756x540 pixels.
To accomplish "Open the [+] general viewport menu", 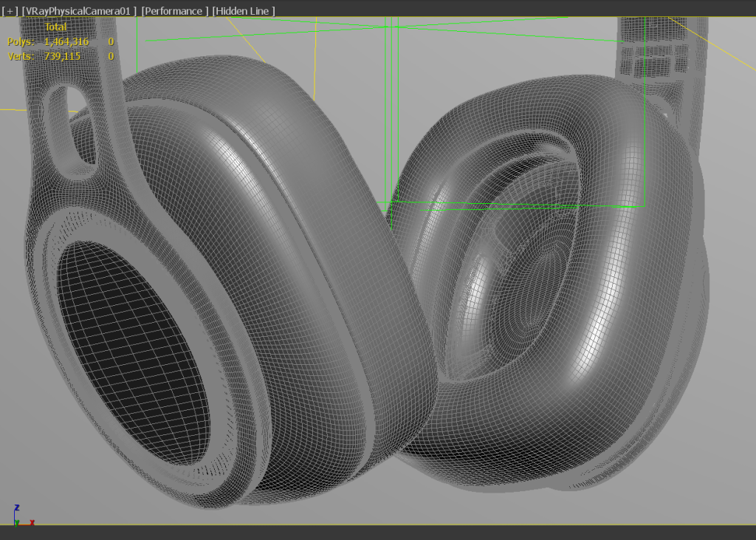I will click(10, 10).
